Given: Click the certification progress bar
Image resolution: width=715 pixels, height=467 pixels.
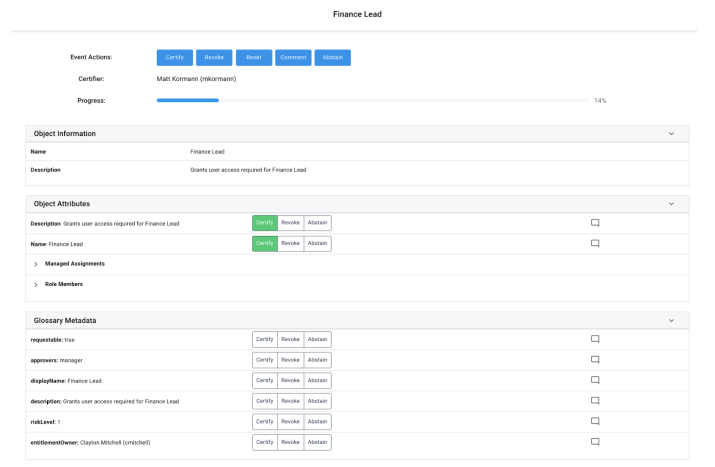Looking at the screenshot, I should [x=372, y=101].
